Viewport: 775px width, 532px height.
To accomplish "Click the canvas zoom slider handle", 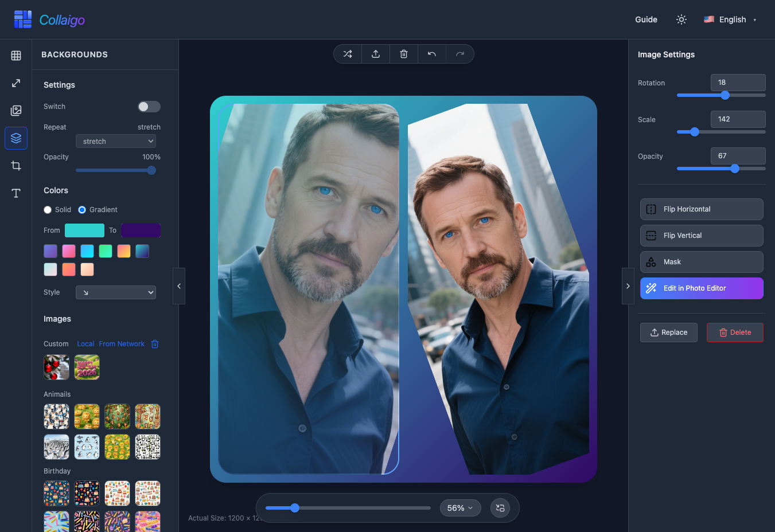I will point(295,508).
